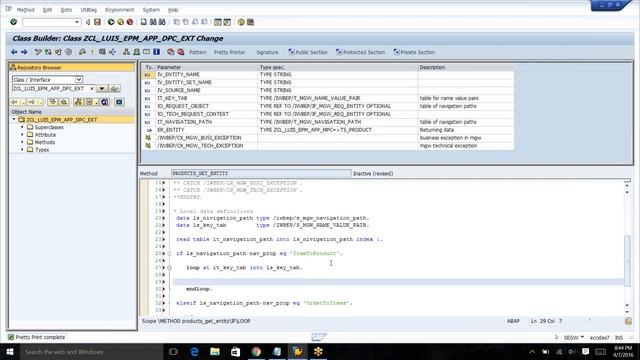Click the Find binoculars icon
Image resolution: width=640 pixels, height=360 pixels.
(x=153, y=22)
